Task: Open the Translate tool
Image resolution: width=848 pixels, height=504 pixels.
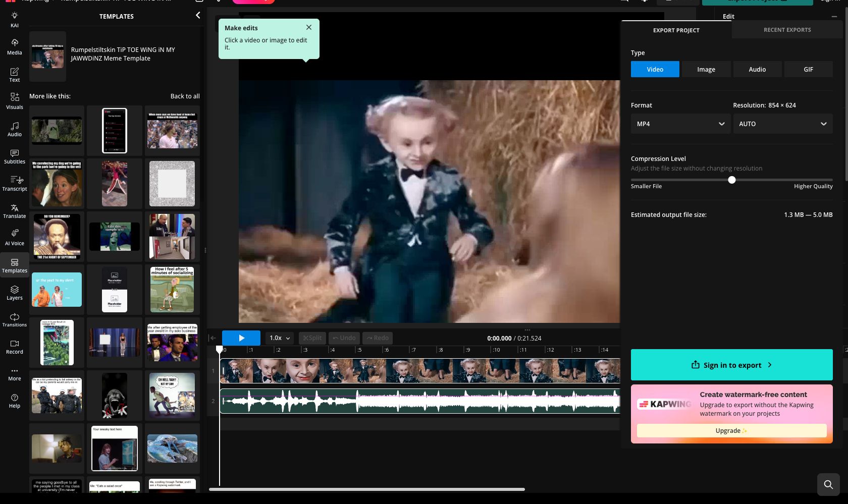Action: (14, 210)
